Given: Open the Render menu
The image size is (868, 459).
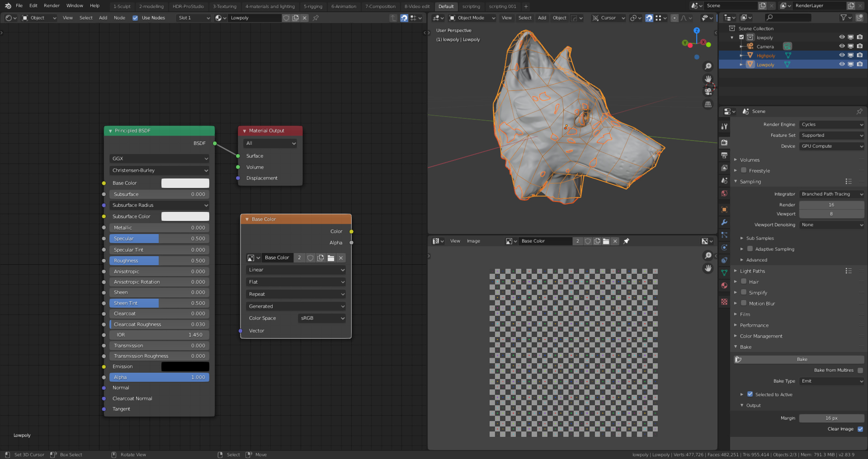Looking at the screenshot, I should pos(51,5).
